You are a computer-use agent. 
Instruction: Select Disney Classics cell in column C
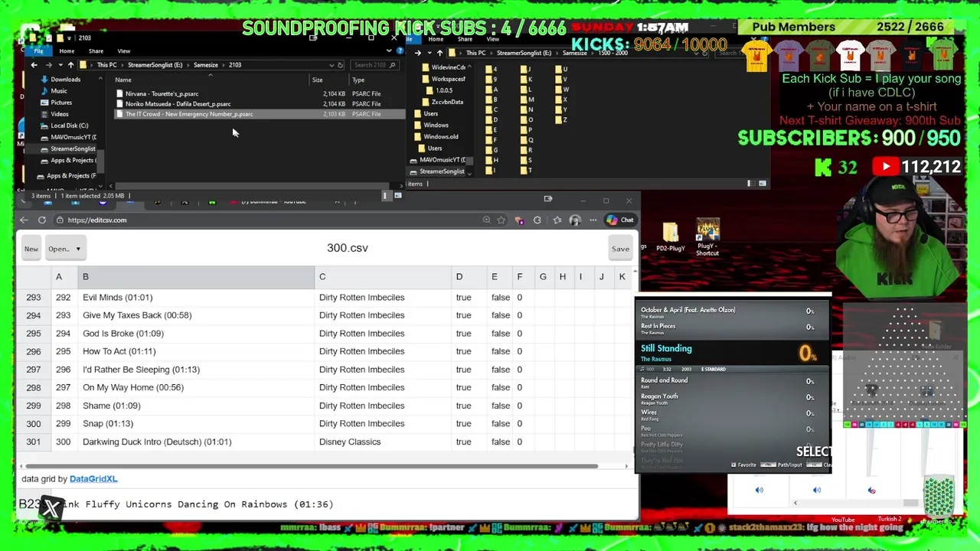coord(383,442)
